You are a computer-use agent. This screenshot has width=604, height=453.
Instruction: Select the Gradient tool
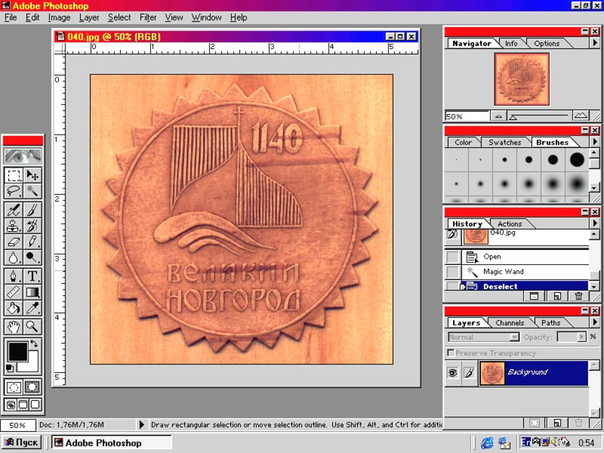[x=32, y=292]
